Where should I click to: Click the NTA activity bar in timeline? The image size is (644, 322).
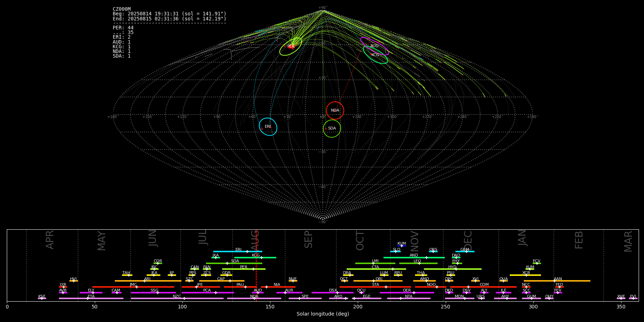click(409, 298)
